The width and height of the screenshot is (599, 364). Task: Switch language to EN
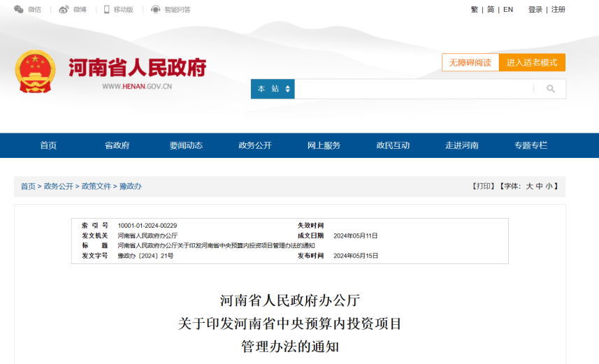pyautogui.click(x=508, y=10)
